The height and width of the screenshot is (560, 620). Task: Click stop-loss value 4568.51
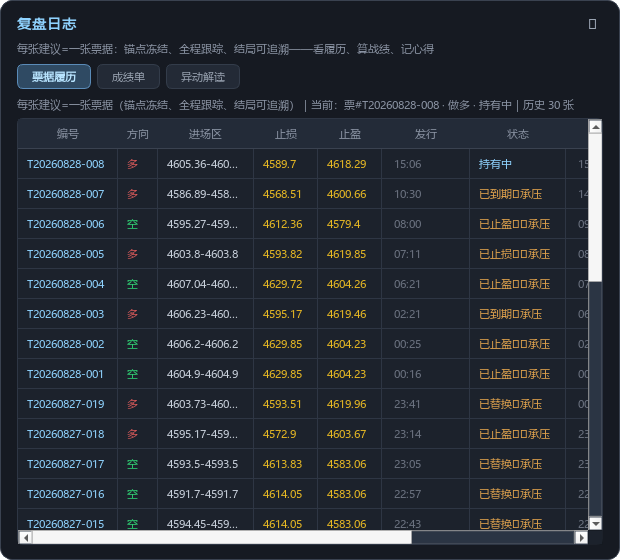(282, 194)
